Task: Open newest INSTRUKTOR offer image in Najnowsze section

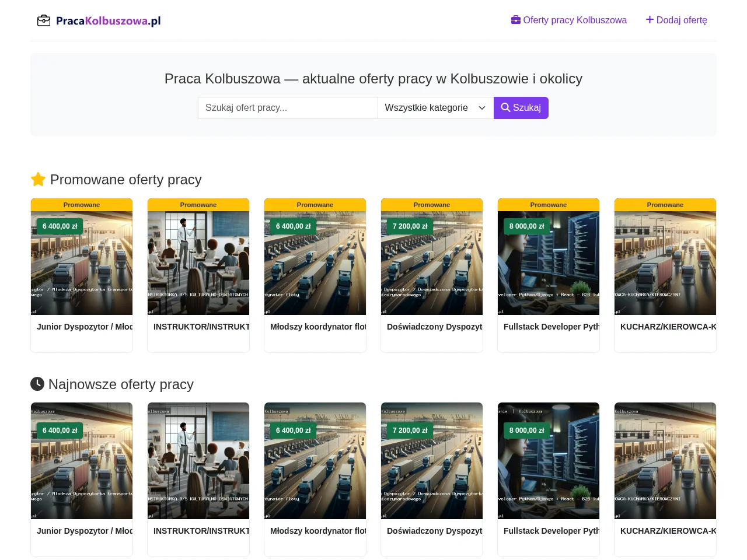Action: [198, 461]
